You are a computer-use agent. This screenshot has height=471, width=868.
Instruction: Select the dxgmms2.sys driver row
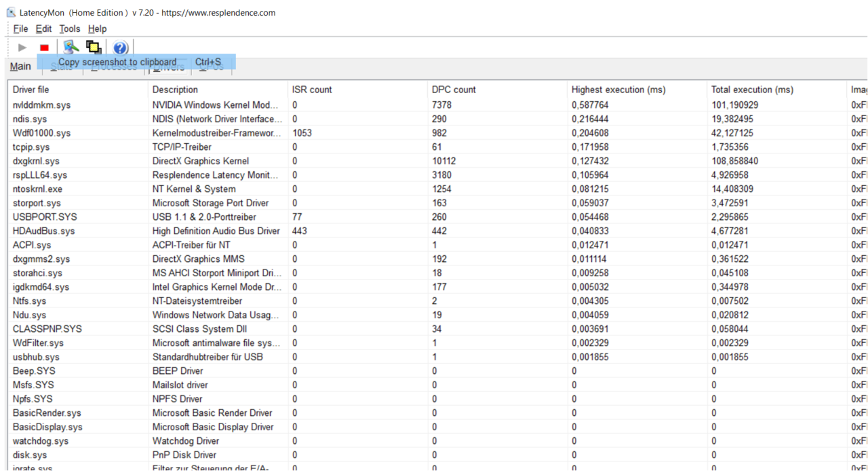point(437,259)
